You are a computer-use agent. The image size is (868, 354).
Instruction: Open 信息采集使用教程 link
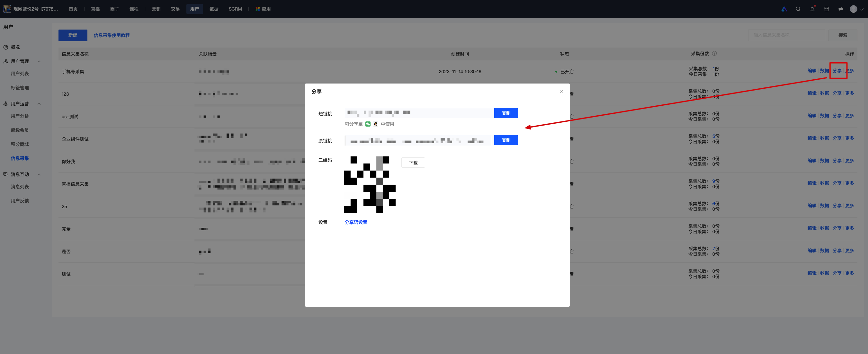(x=112, y=35)
